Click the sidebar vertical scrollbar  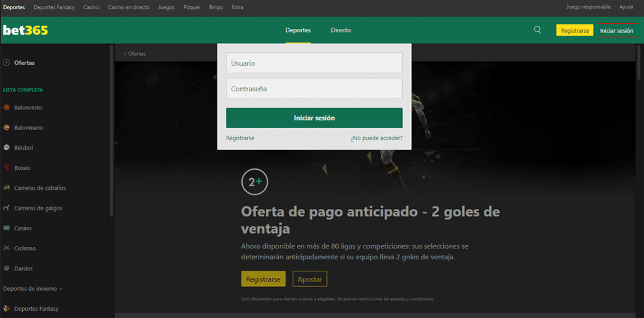coord(112,130)
